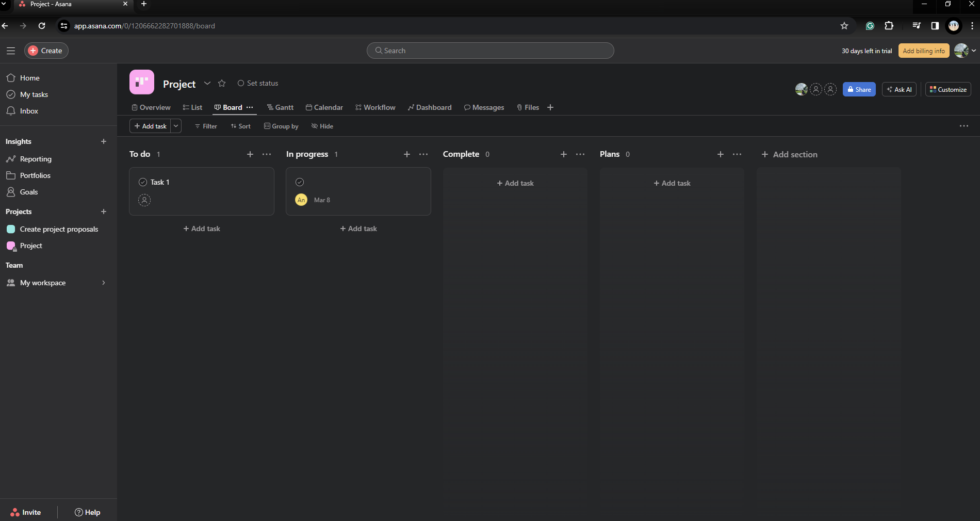The width and height of the screenshot is (980, 521).
Task: Open the Project title dropdown arrow
Action: 207,83
